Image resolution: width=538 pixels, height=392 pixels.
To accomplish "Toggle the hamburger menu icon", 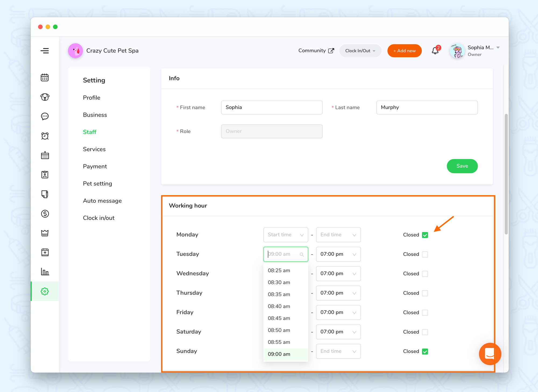I will 45,51.
